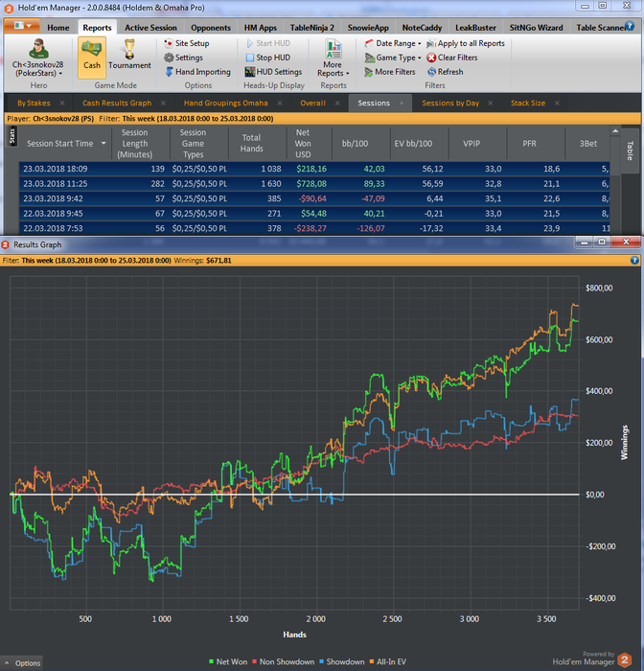Open TableNinja 2 tab
Screen dimensions: 644x671
312,28
